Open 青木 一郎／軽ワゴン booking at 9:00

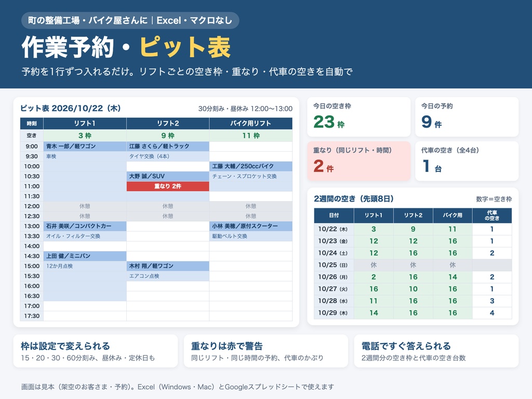[85, 146]
